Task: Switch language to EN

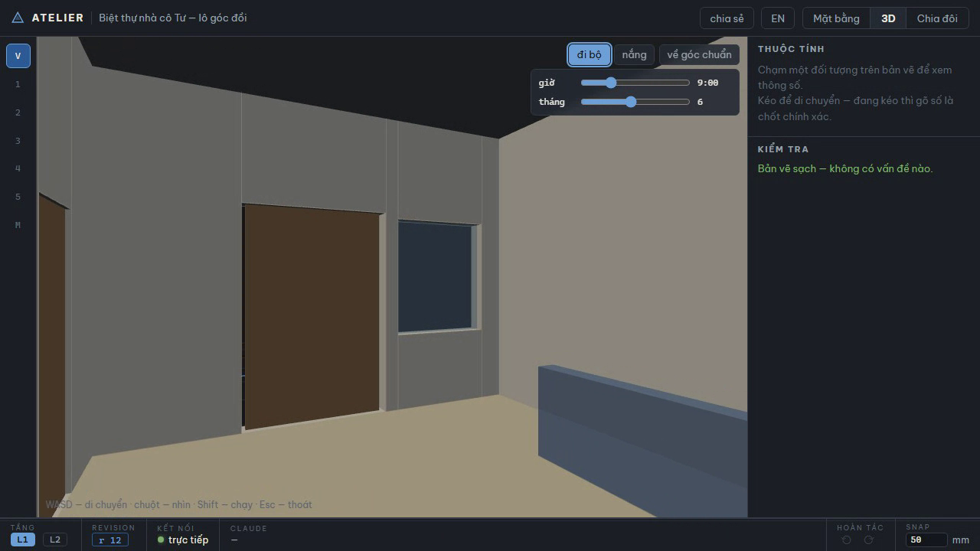Action: coord(778,18)
